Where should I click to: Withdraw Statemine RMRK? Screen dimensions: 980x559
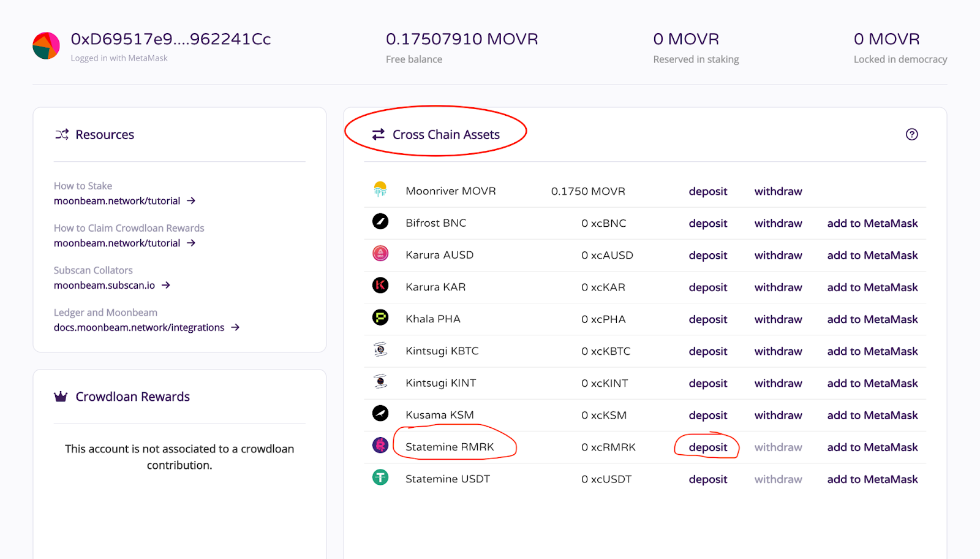[778, 447]
